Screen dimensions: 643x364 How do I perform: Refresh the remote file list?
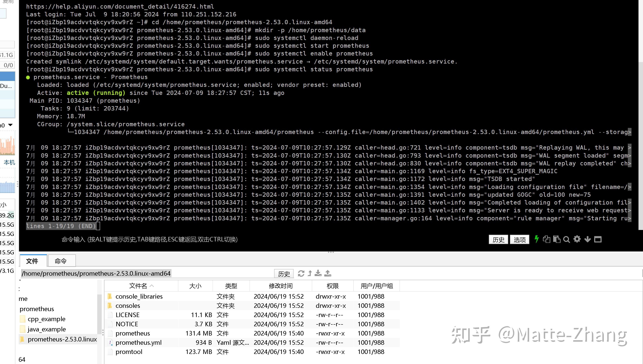coord(301,273)
